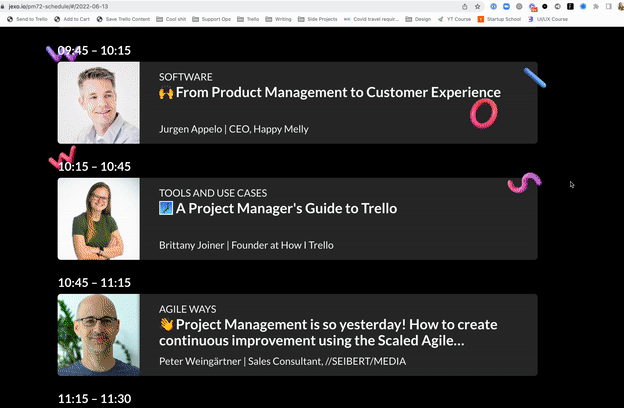
Task: Expand the Design bookmark folder
Action: [418, 19]
